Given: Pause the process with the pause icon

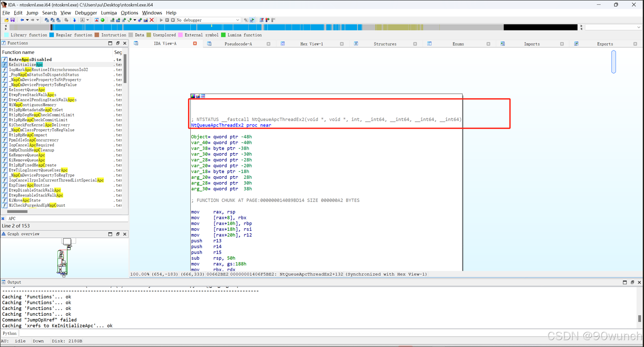Looking at the screenshot, I should click(167, 20).
